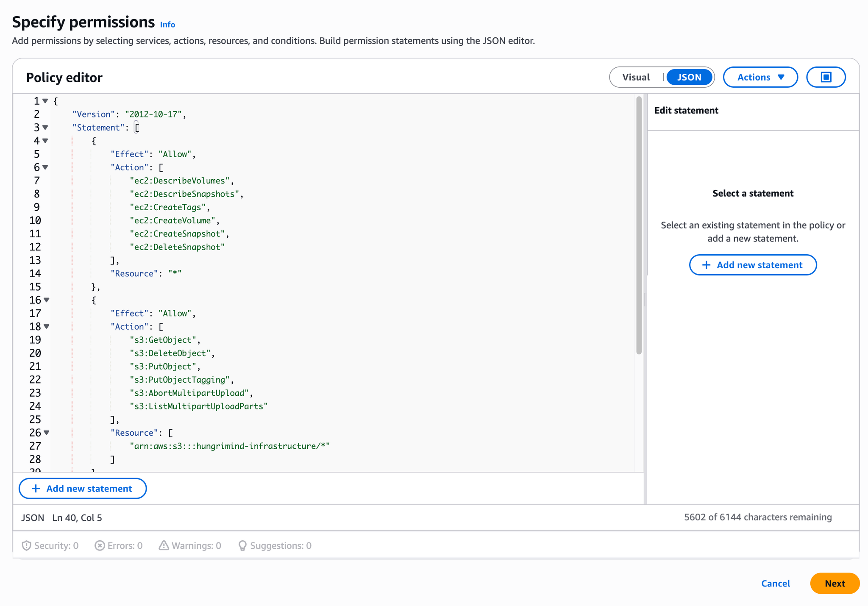The width and height of the screenshot is (868, 606).
Task: Expand the policy editor to fullscreen
Action: pyautogui.click(x=826, y=77)
